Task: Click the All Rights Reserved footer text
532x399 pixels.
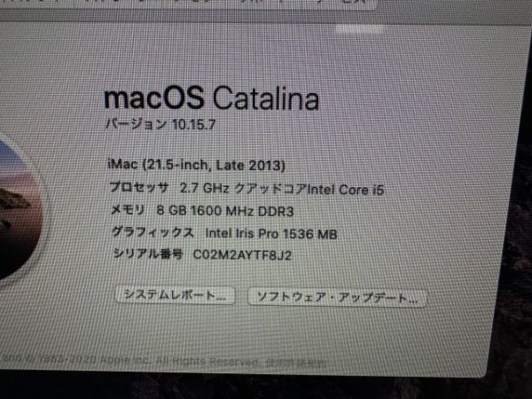Action: point(207,362)
